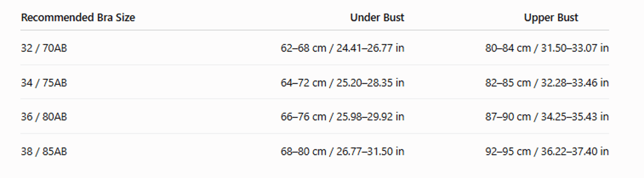
Task: Click the 64–72 cm under bust value
Action: point(304,83)
